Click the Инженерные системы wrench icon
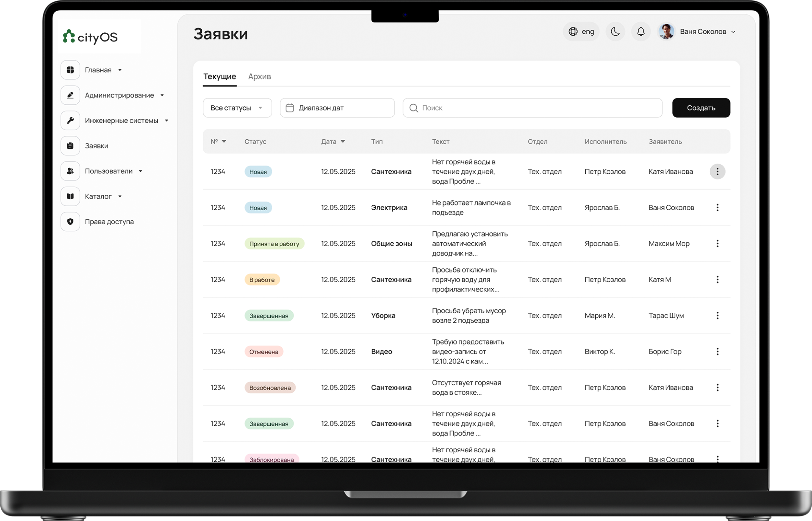 (70, 121)
